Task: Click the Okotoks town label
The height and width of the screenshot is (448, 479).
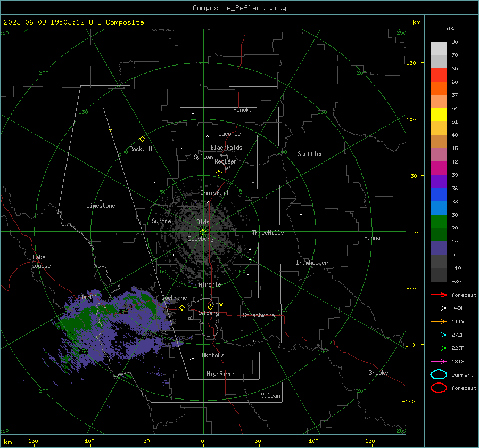Action: pos(213,355)
